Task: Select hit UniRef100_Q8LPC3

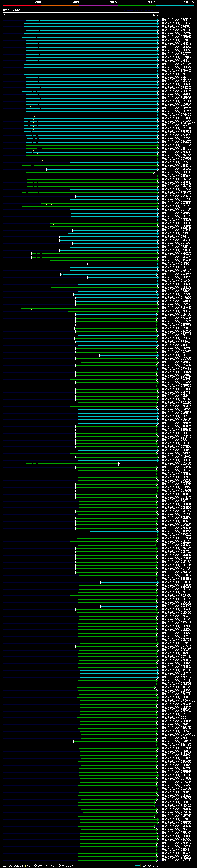Action: pyautogui.click(x=176, y=277)
